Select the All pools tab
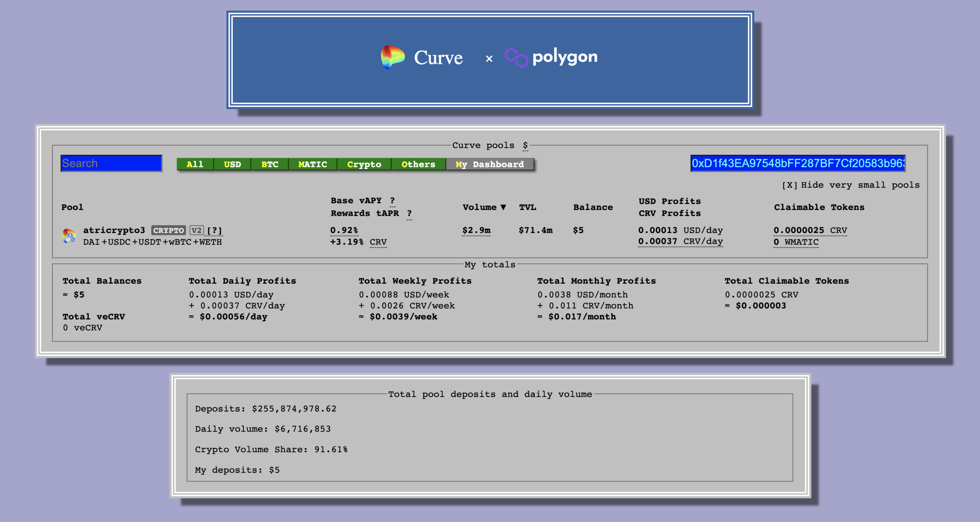980x522 pixels. tap(195, 164)
